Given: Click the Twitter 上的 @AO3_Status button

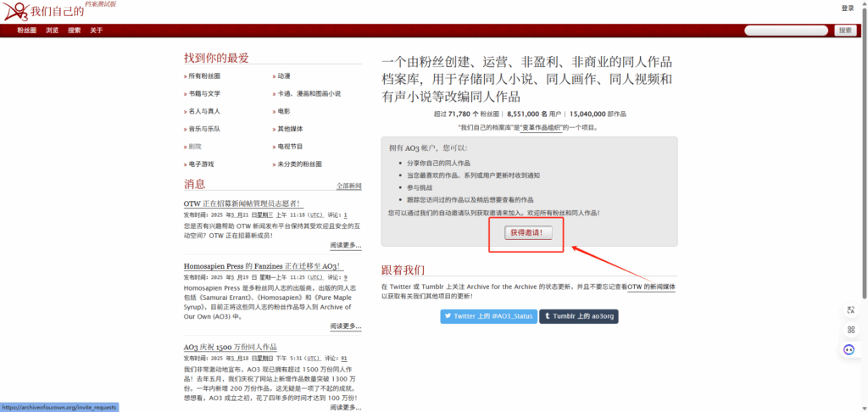Looking at the screenshot, I should (x=489, y=316).
